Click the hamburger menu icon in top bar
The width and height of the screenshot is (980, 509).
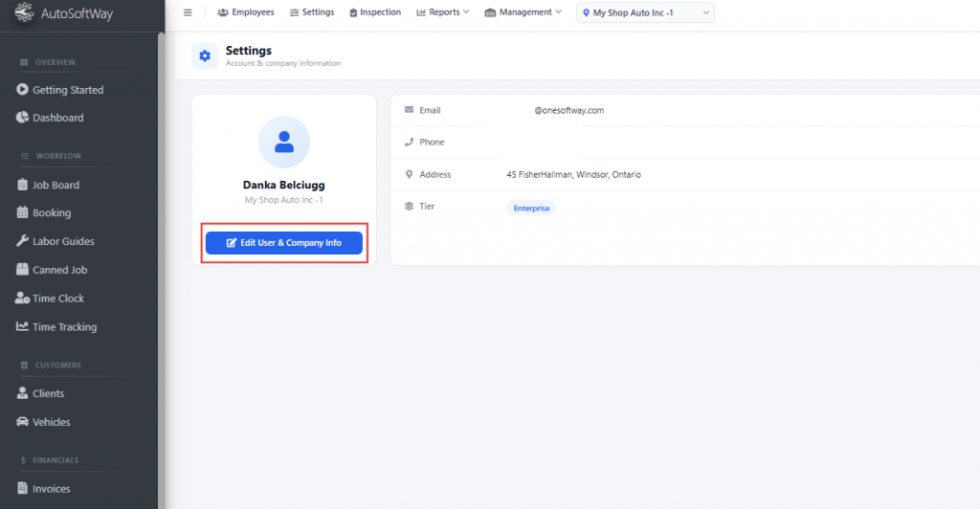(x=188, y=12)
